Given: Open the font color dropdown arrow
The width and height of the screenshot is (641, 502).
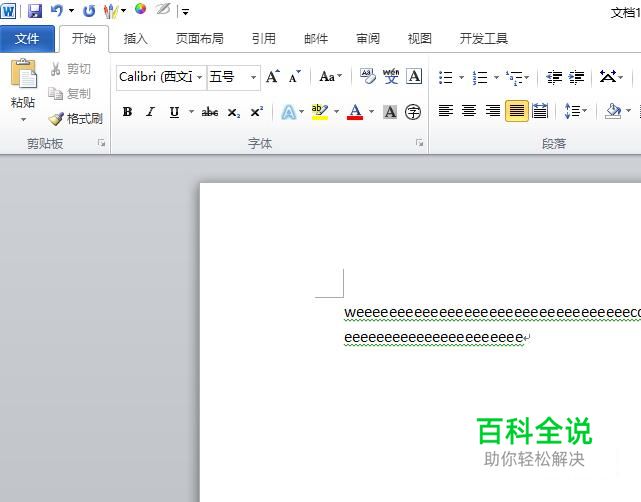Looking at the screenshot, I should coord(371,112).
